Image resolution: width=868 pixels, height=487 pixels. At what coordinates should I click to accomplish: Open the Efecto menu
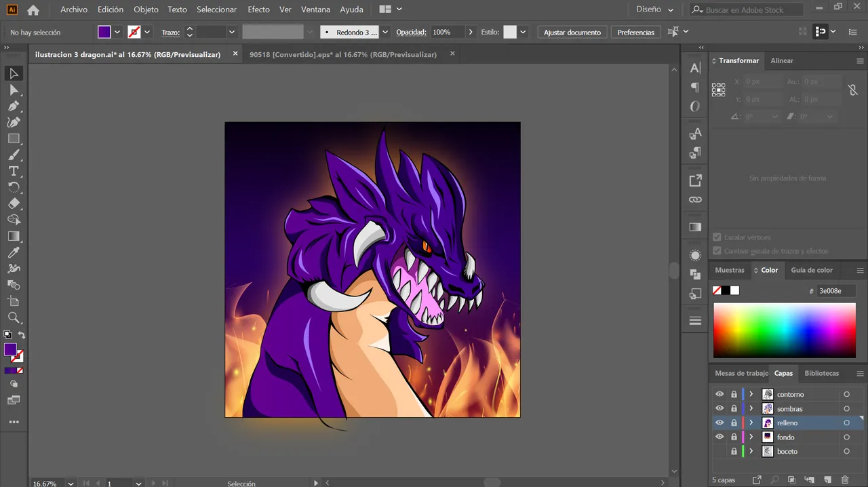(x=258, y=9)
